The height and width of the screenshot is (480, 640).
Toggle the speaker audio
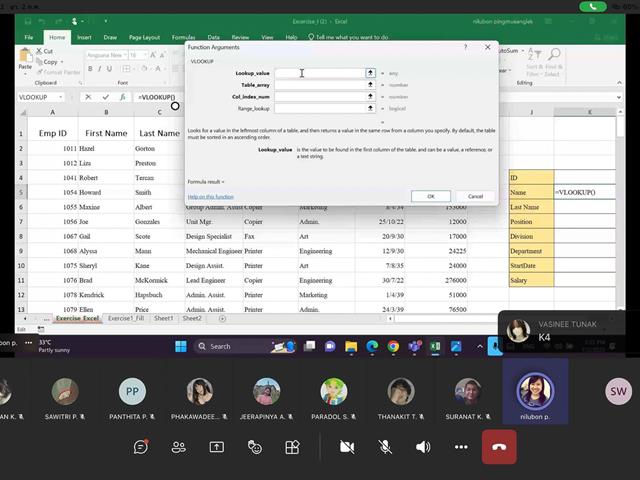[423, 447]
